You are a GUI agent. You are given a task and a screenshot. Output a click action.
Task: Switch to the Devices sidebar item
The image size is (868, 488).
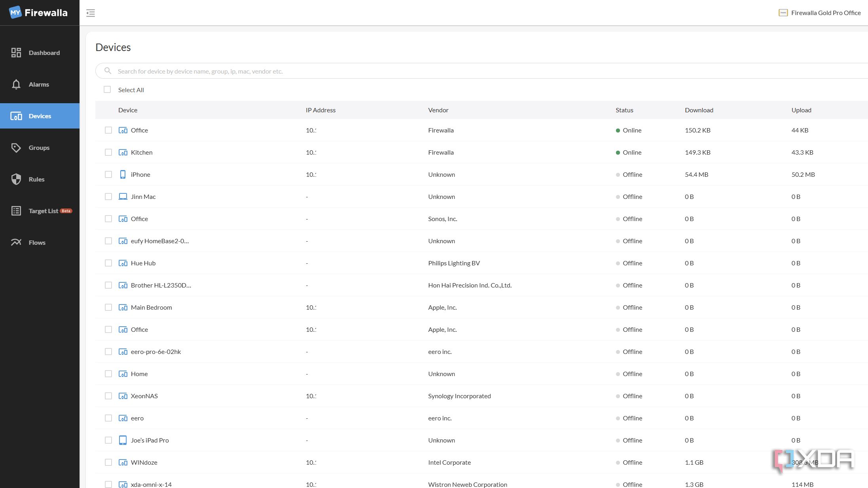pos(40,116)
